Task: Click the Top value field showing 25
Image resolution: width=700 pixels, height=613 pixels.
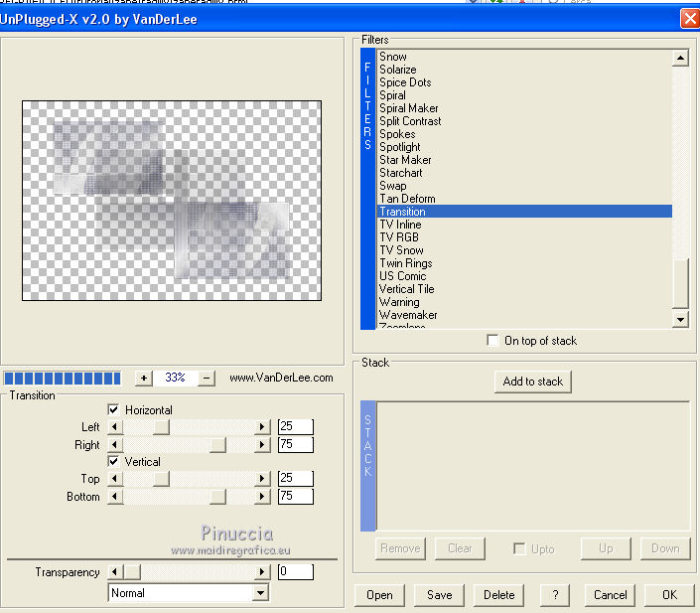Action: [x=296, y=479]
